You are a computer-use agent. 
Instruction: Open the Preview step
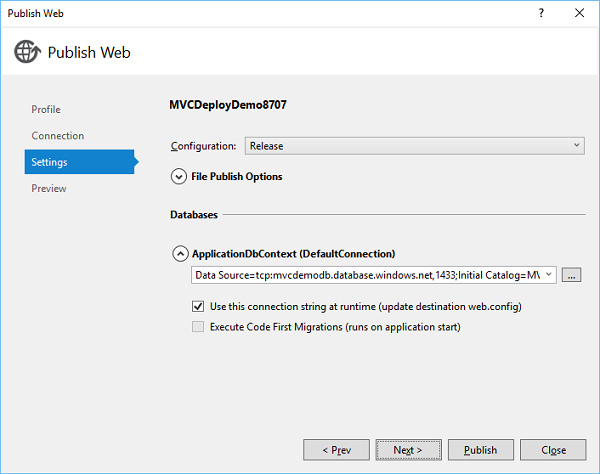click(49, 188)
